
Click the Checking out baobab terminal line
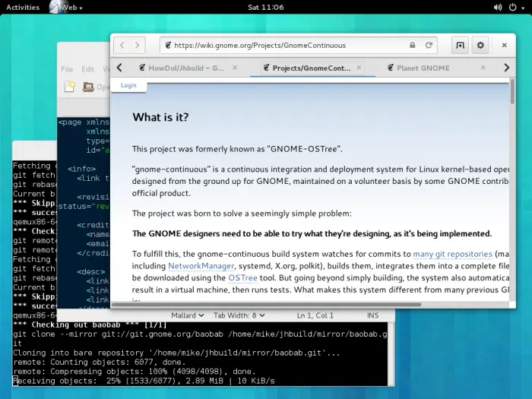pos(90,325)
